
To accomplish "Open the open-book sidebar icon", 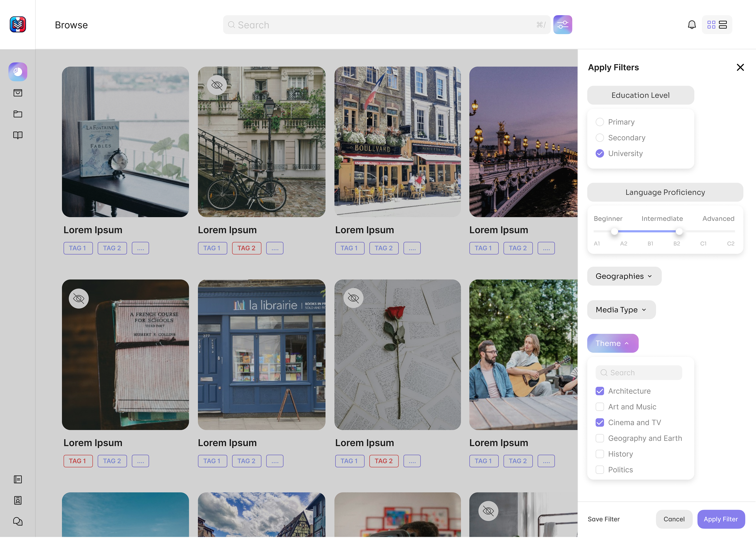I will [x=18, y=136].
